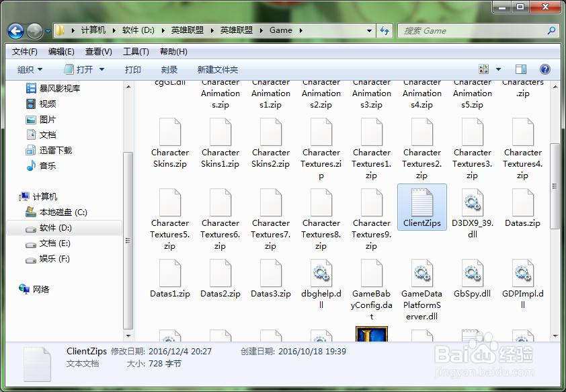Toggle the preview pane button
Image resolution: width=566 pixels, height=392 pixels.
521,69
